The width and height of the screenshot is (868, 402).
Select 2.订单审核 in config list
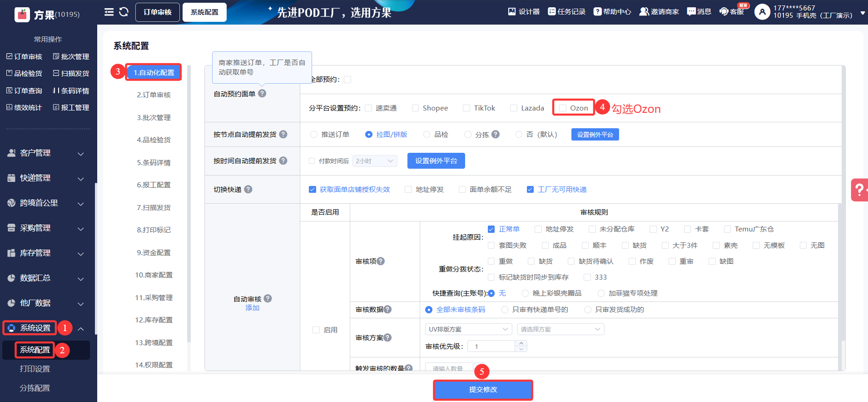pos(154,95)
